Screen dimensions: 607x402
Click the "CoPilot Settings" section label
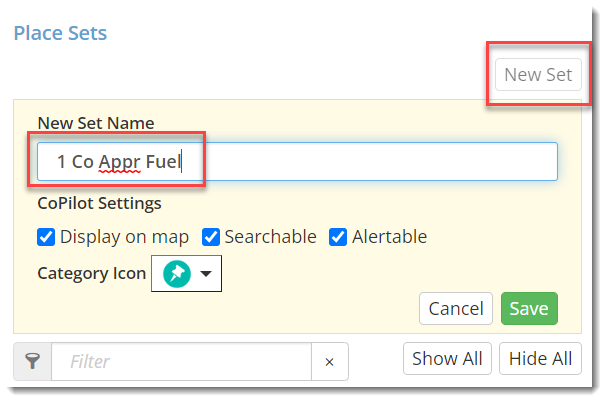99,203
